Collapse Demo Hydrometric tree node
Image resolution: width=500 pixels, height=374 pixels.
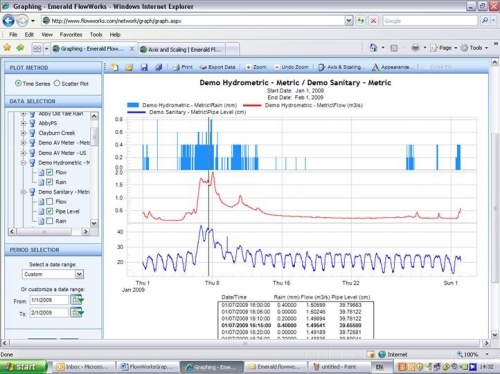click(x=23, y=163)
